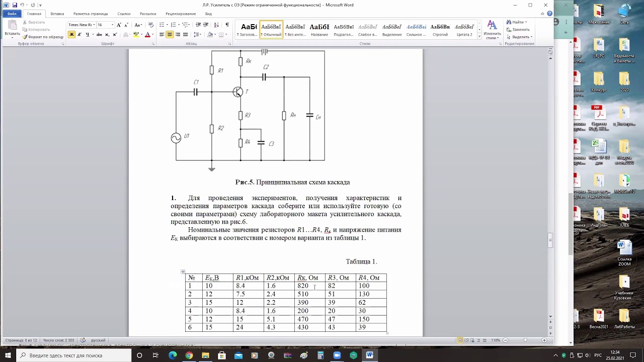The height and width of the screenshot is (362, 644).
Task: Select justify alignment button
Action: coord(185,34)
